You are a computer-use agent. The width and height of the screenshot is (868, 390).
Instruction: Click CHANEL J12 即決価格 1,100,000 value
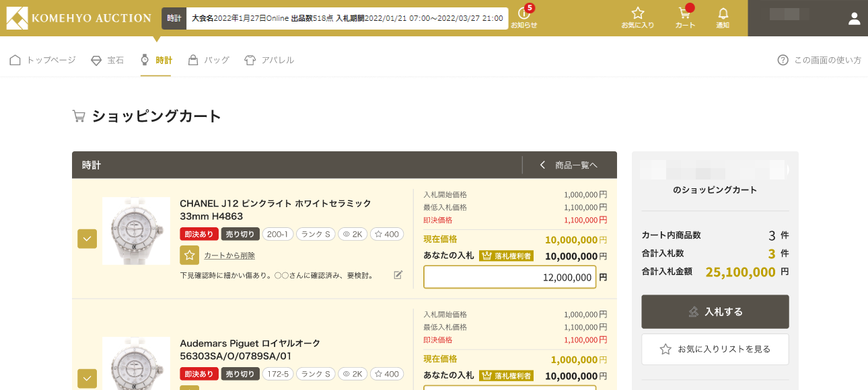[581, 220]
